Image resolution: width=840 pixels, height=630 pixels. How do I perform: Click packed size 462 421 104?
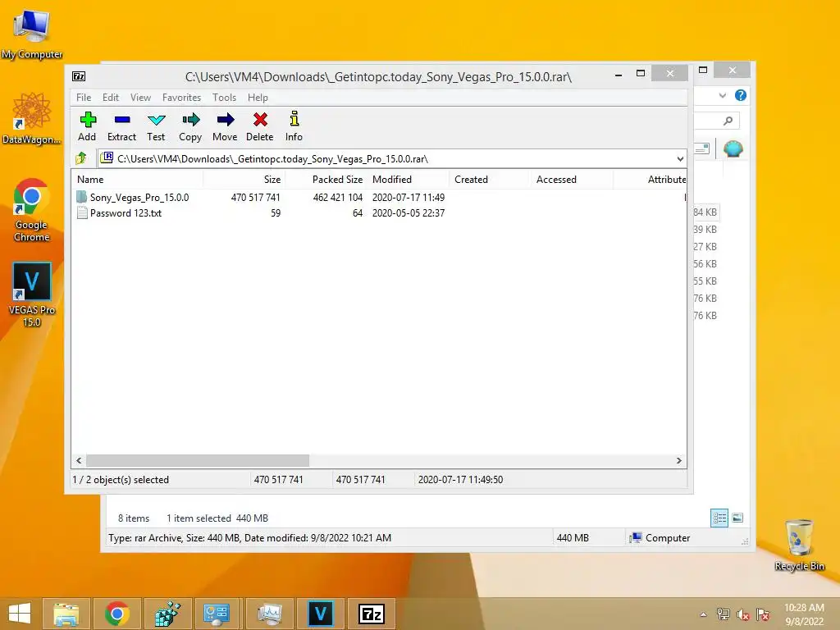pos(337,197)
